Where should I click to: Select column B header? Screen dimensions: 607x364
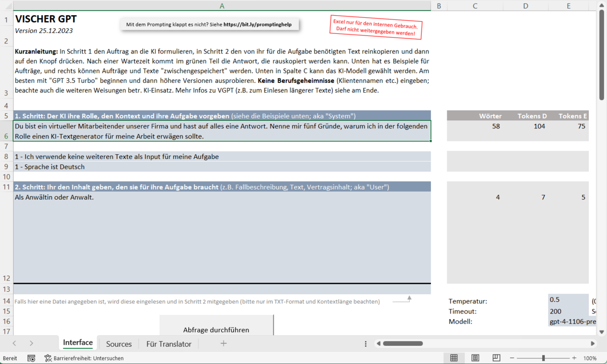[x=439, y=6]
